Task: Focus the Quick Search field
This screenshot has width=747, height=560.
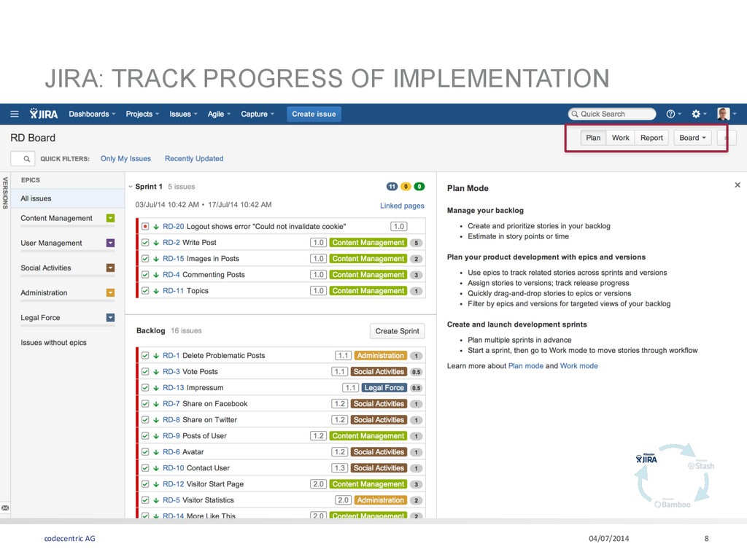Action: click(612, 114)
